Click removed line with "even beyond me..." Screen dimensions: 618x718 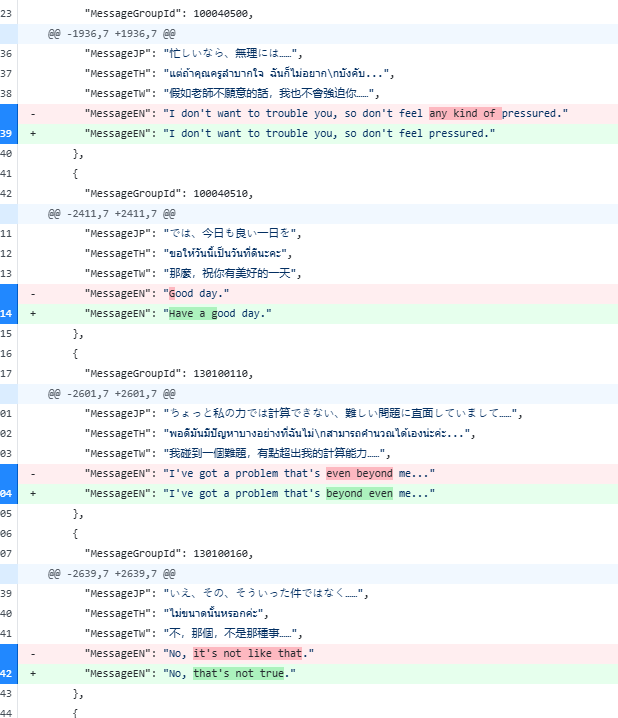tap(318, 473)
